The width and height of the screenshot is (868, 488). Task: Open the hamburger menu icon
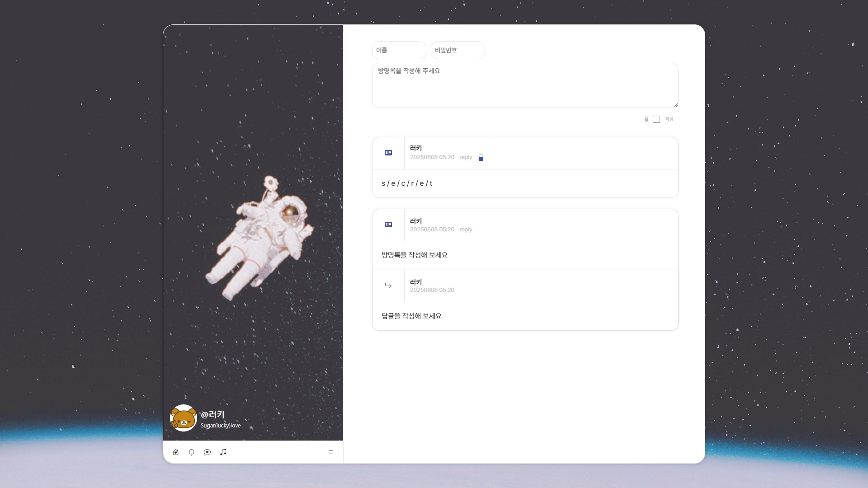[331, 452]
